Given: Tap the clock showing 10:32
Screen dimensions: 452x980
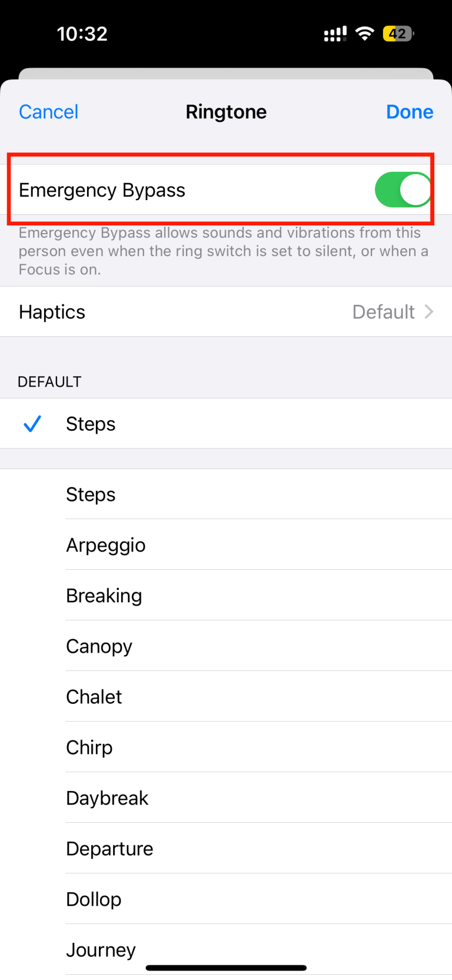Looking at the screenshot, I should tap(82, 34).
